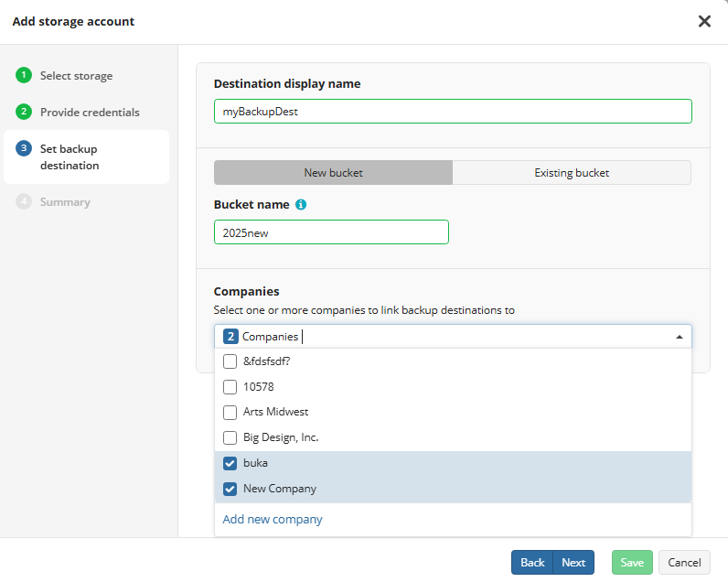Click the blue 2 companies count badge
The height and width of the screenshot is (582, 728).
point(230,336)
